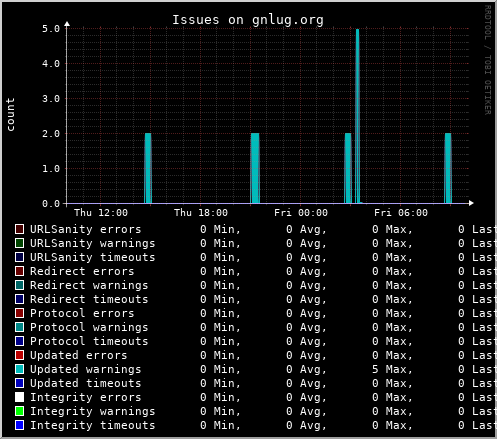Click the Protocol warnings color swatch
Image resolution: width=497 pixels, height=439 pixels.
pos(19,327)
